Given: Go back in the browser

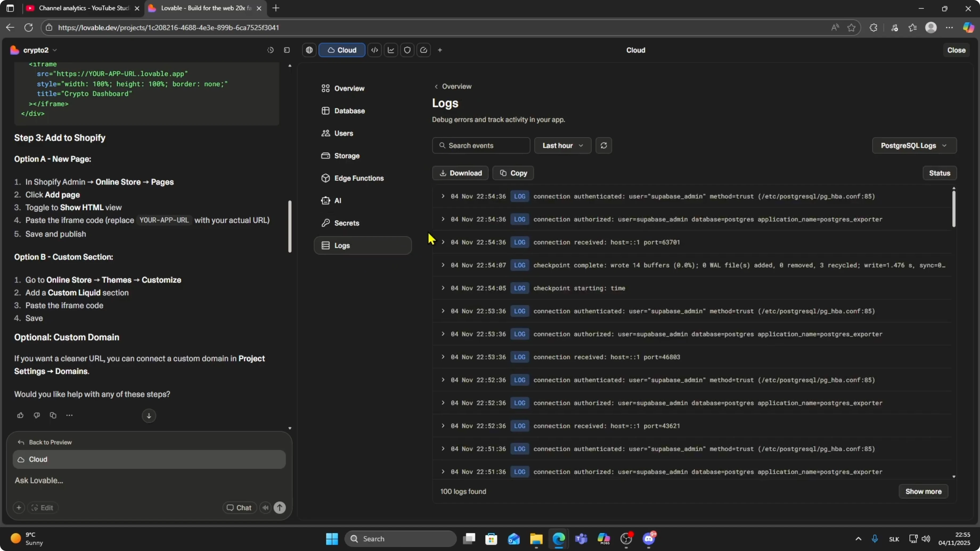Looking at the screenshot, I should [10, 27].
